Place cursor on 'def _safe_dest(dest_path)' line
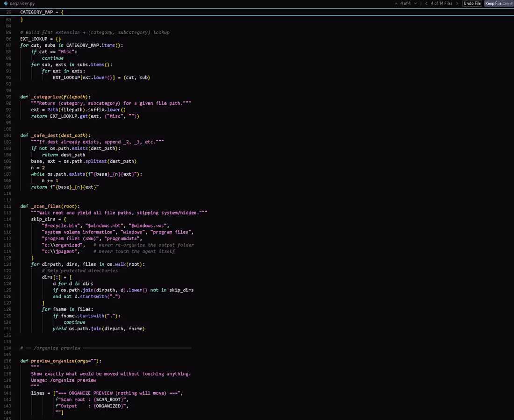Image resolution: width=514 pixels, height=420 pixels. (56, 135)
